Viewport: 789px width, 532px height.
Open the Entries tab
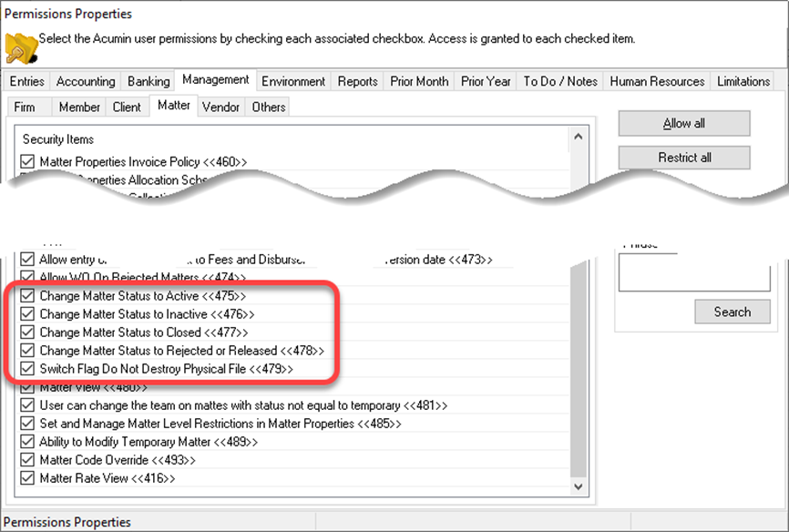[27, 81]
